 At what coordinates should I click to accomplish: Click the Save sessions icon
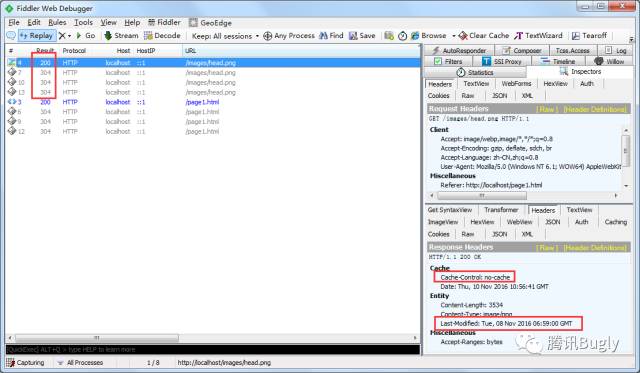[x=362, y=36]
